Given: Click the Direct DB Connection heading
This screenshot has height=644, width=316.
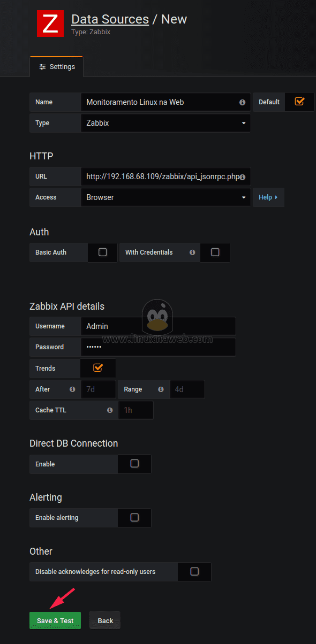Looking at the screenshot, I should pyautogui.click(x=73, y=443).
